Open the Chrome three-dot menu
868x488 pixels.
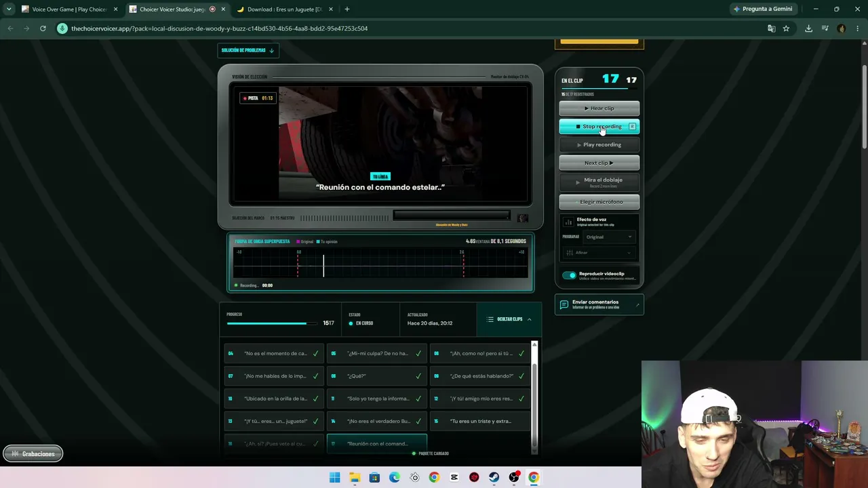[858, 28]
